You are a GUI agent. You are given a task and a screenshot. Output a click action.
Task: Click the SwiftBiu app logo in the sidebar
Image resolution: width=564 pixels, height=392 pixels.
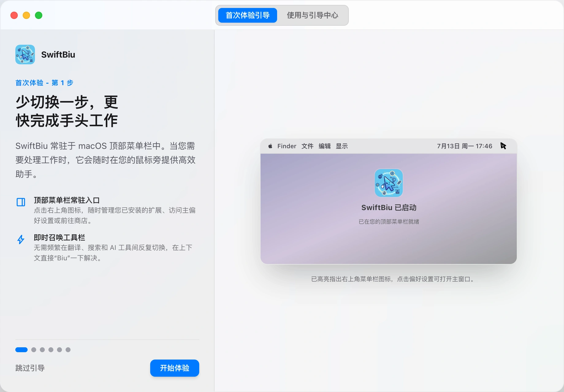click(25, 55)
